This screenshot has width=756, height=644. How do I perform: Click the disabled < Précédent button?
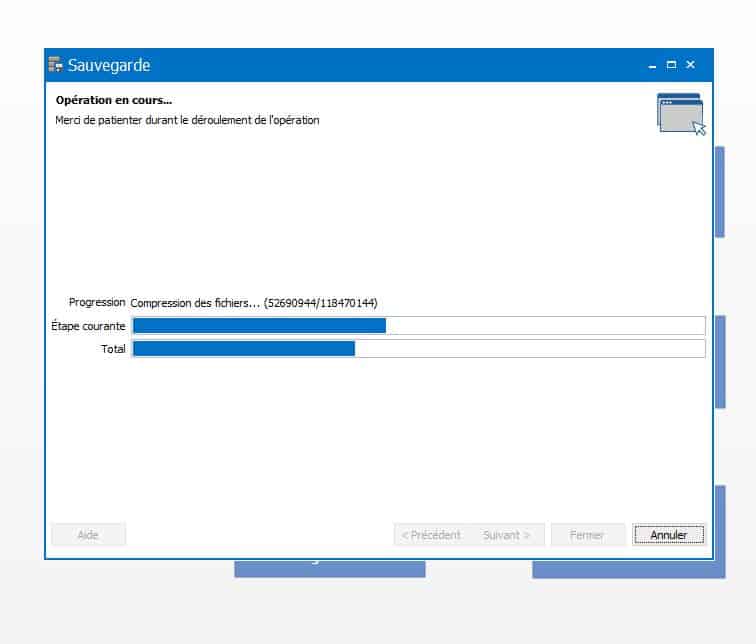click(x=431, y=535)
